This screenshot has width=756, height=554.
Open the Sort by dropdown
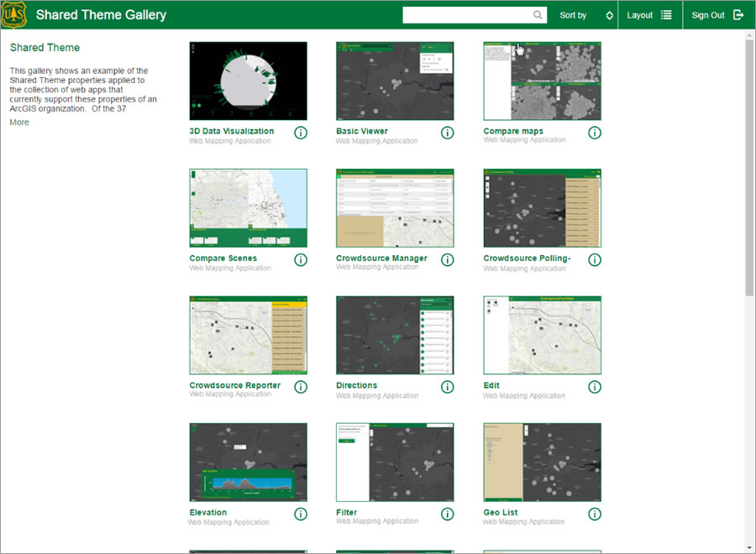click(573, 14)
